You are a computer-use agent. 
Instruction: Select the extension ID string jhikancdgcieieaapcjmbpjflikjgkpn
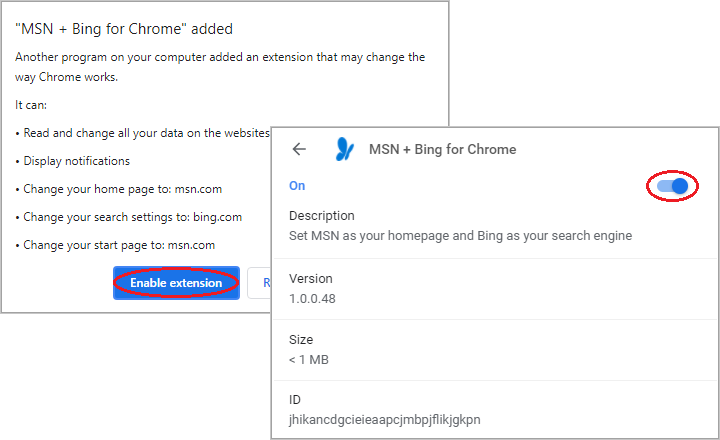[x=385, y=420]
